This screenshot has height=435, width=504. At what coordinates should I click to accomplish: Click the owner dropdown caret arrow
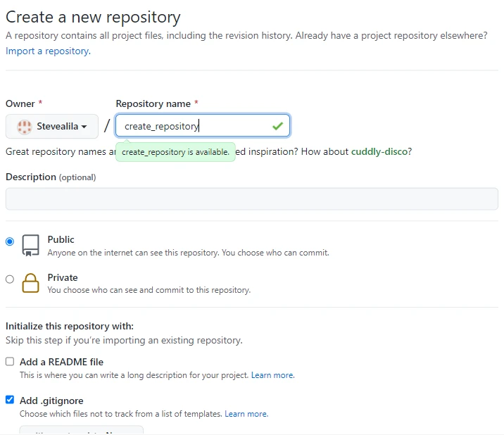(84, 127)
